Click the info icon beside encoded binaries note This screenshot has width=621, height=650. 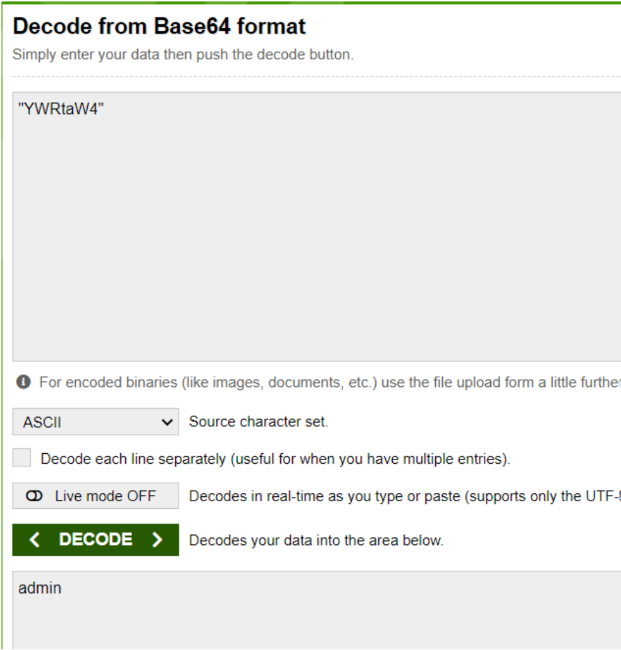(x=24, y=382)
